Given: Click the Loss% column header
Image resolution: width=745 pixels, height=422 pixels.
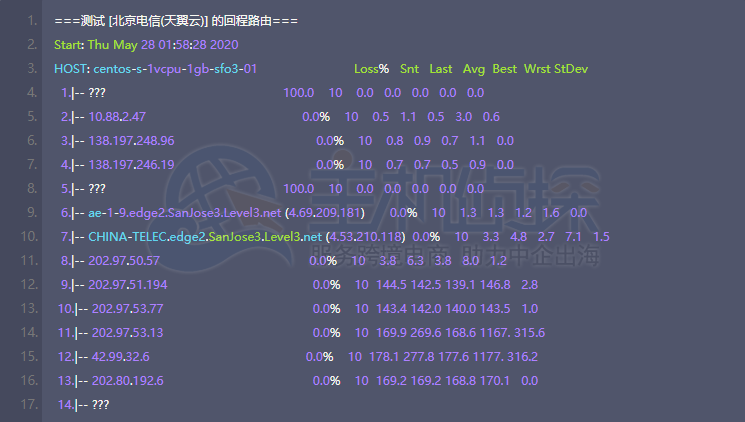Looking at the screenshot, I should pyautogui.click(x=371, y=69).
